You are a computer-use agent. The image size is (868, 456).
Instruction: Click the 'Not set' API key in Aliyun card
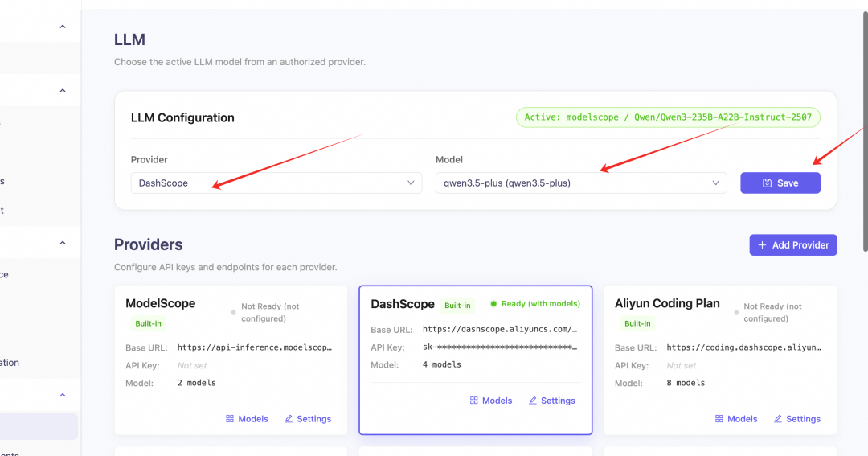pyautogui.click(x=682, y=366)
